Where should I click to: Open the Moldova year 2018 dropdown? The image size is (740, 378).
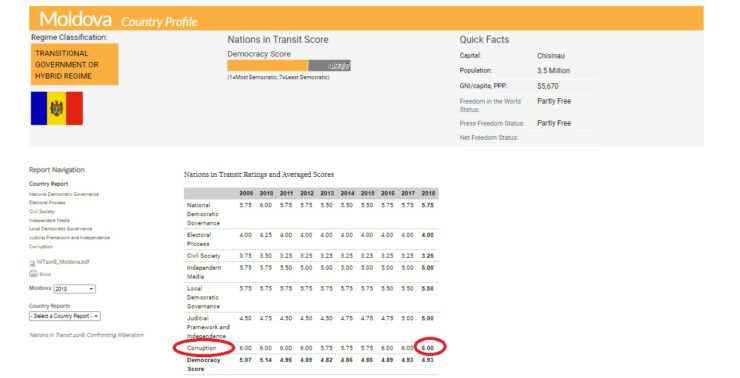(x=75, y=289)
